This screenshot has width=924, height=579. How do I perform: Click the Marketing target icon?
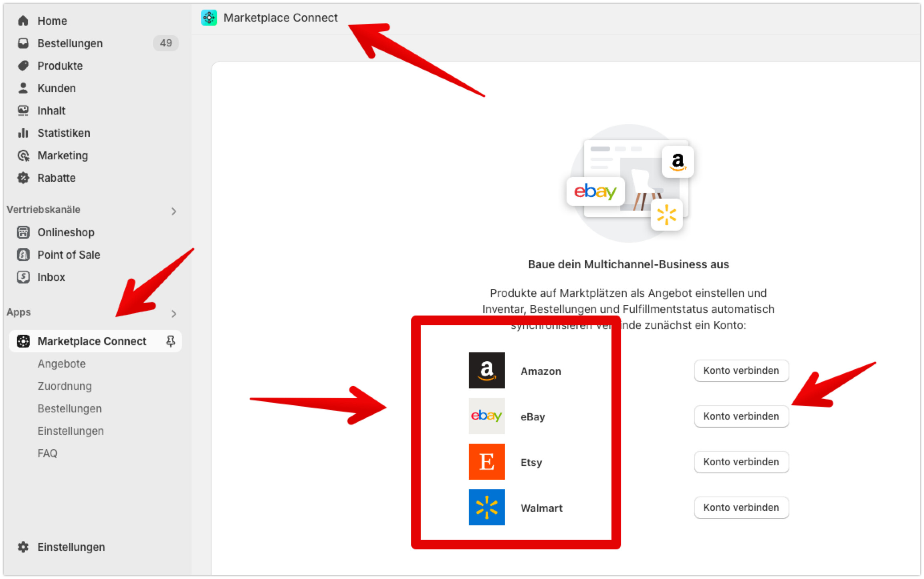pos(23,155)
